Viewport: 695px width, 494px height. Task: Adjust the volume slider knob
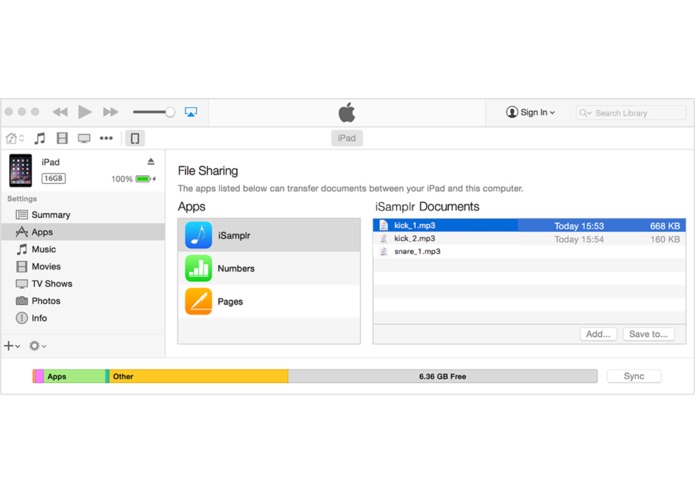click(x=170, y=113)
